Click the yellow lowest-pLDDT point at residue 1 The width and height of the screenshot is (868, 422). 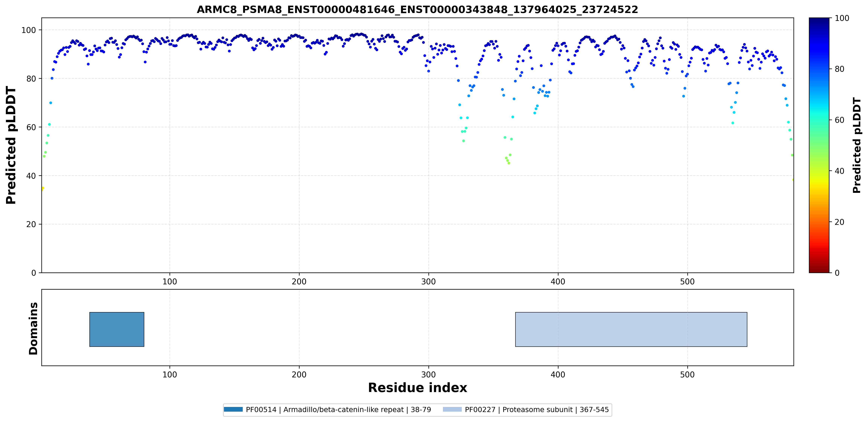pyautogui.click(x=43, y=188)
